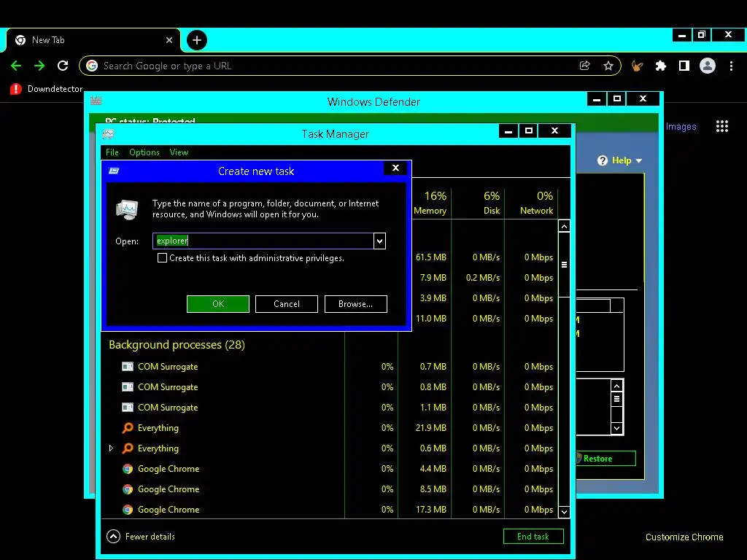
Task: Click OK in Create new task
Action: tap(217, 304)
